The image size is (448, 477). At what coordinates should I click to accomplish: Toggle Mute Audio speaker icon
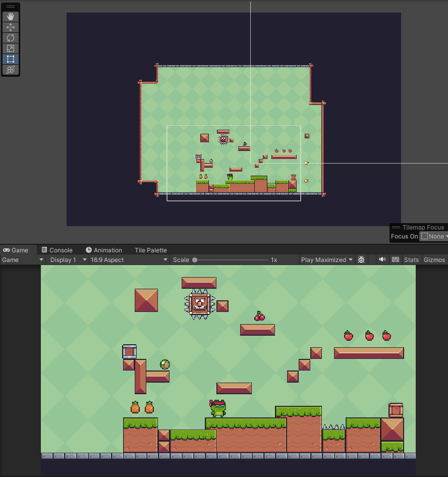click(382, 259)
